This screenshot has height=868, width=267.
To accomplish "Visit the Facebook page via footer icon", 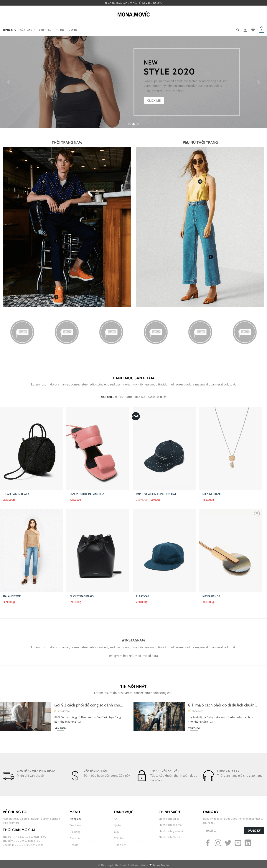I will click(x=208, y=843).
